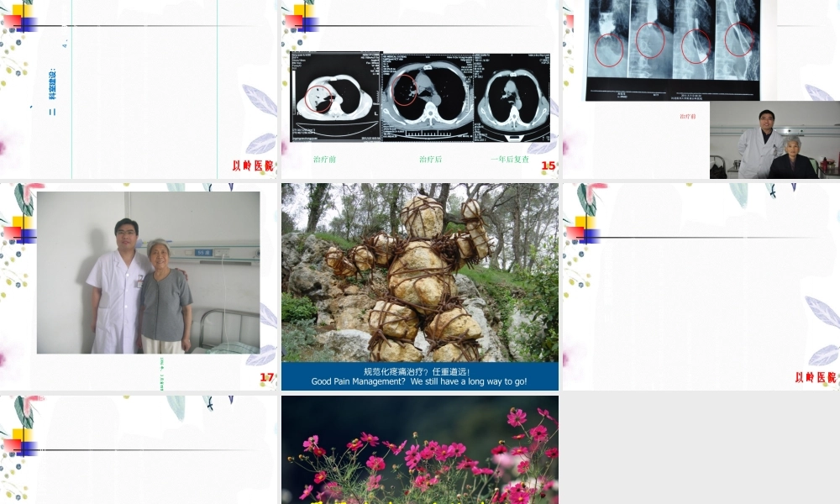Click the rightmost CT scan without red circle
This screenshot has width=840, height=504.
512,97
